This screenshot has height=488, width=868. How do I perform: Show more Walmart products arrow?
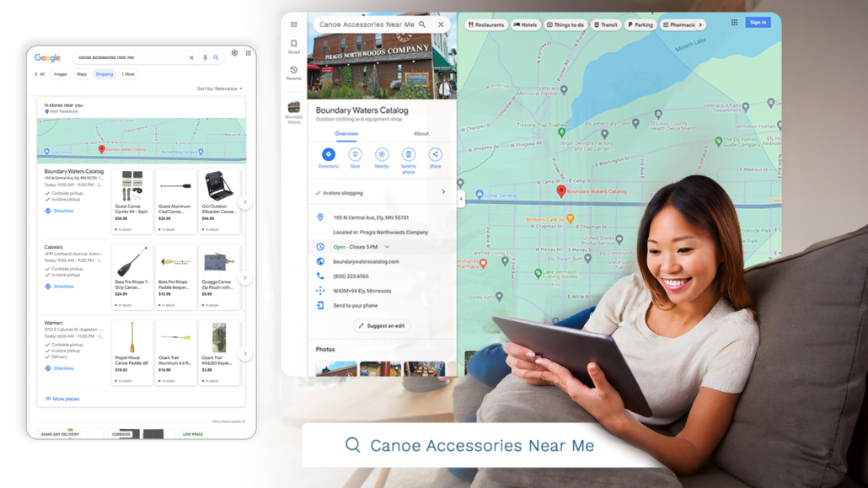click(x=245, y=354)
